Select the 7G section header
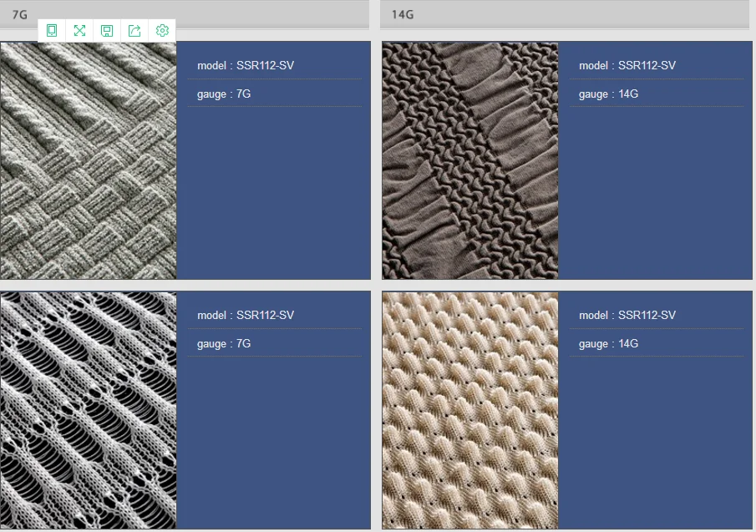The image size is (756, 532). [184, 14]
